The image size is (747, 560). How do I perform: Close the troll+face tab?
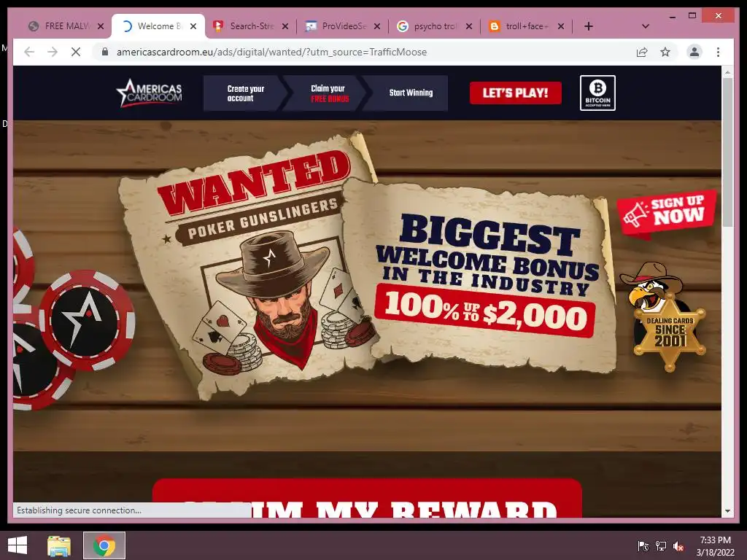561,26
